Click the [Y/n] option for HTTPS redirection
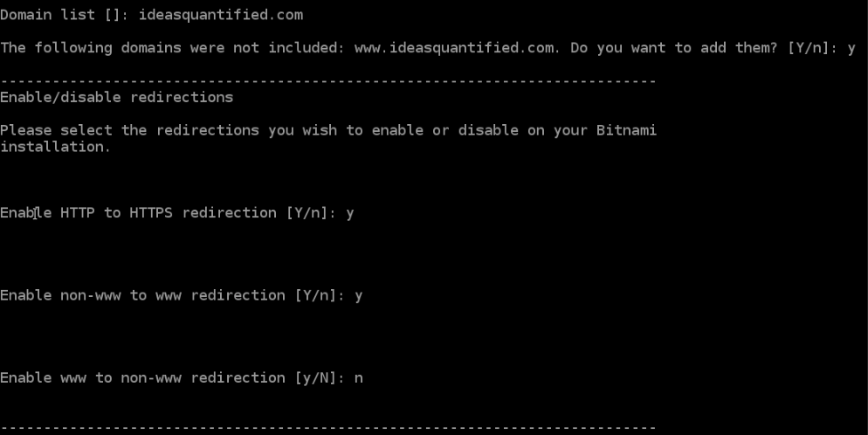The height and width of the screenshot is (435, 868). (307, 213)
